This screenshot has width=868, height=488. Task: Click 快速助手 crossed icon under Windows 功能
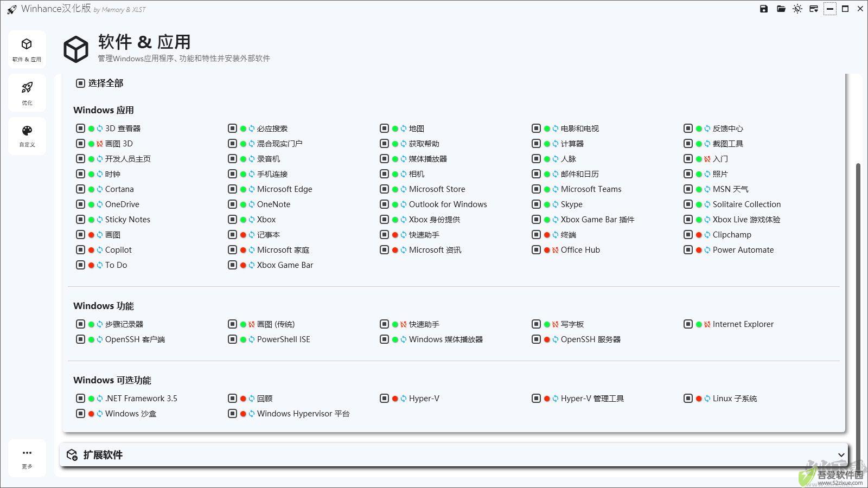[404, 324]
